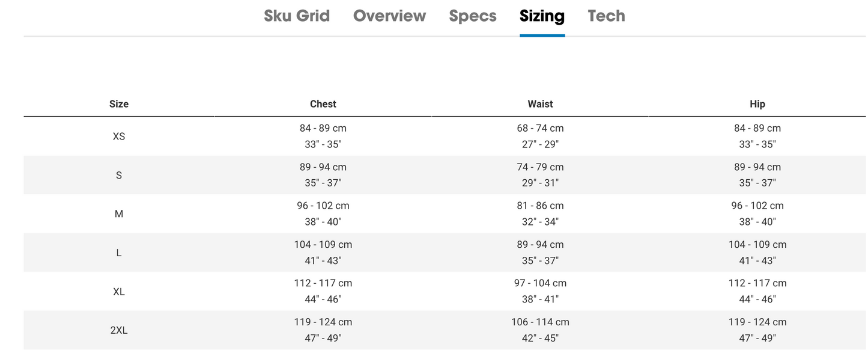Switch to the Overview tab
This screenshot has height=356, width=868.
click(x=389, y=16)
